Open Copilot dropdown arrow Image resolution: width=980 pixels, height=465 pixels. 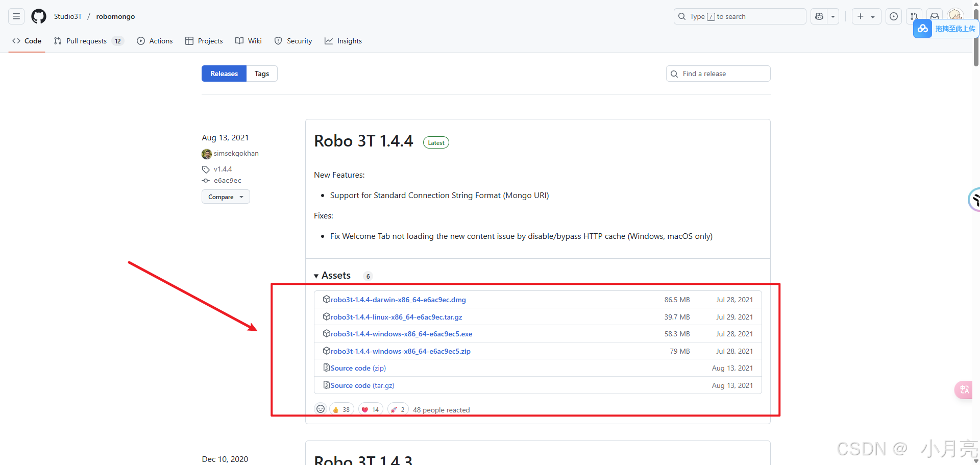833,16
